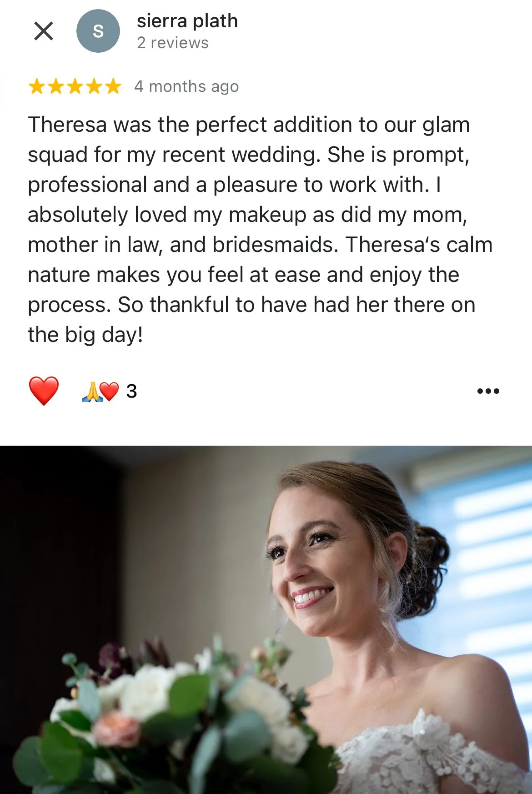Tap the review text paragraph about Theresa
Viewport: 532px width, 794px height.
point(260,230)
